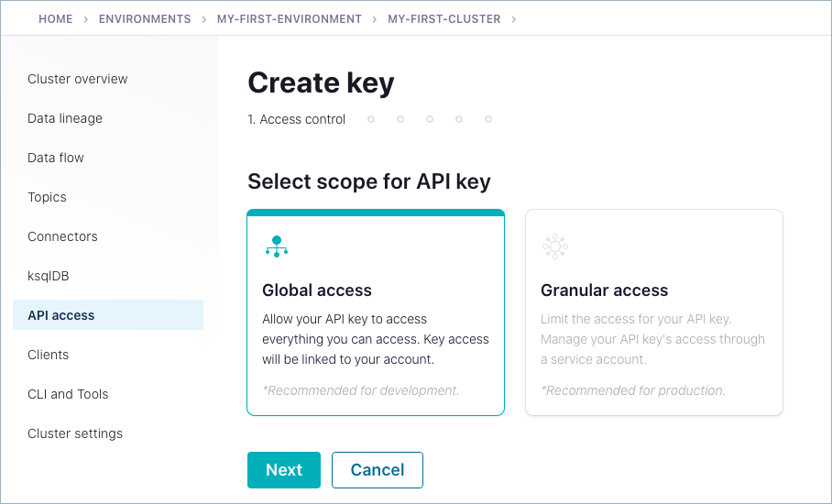Navigate to Topics section
Image resolution: width=832 pixels, height=504 pixels.
[x=47, y=197]
